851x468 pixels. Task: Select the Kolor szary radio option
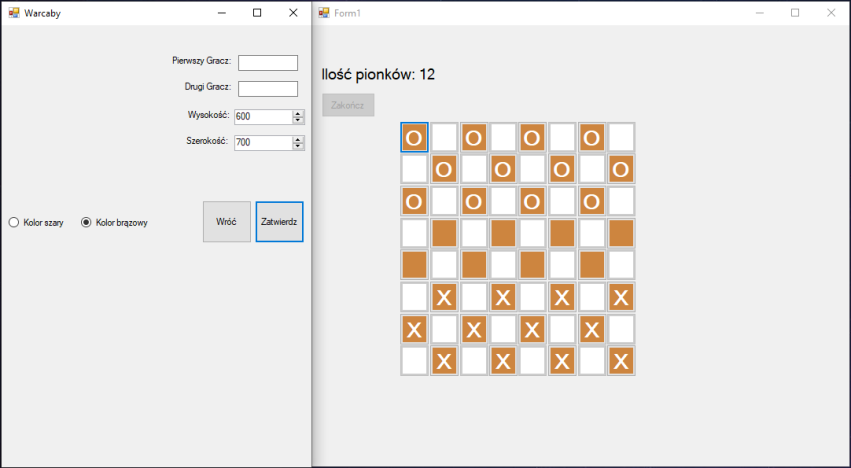tap(14, 222)
